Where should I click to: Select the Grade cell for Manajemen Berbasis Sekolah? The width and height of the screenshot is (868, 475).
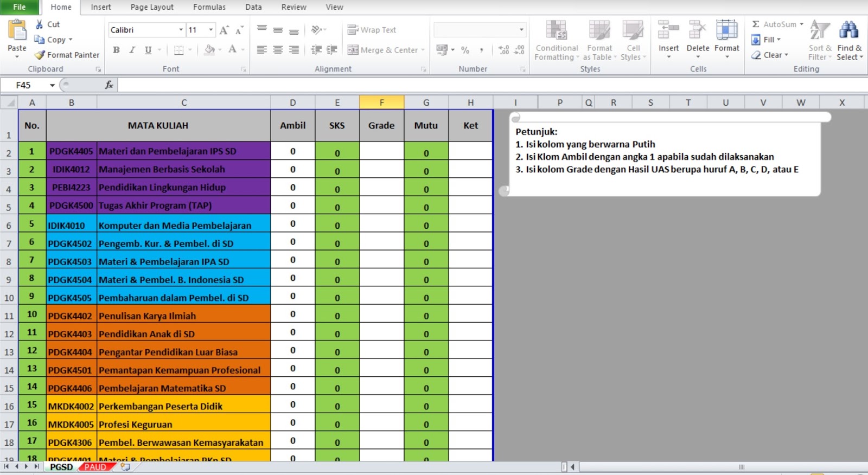tap(381, 169)
